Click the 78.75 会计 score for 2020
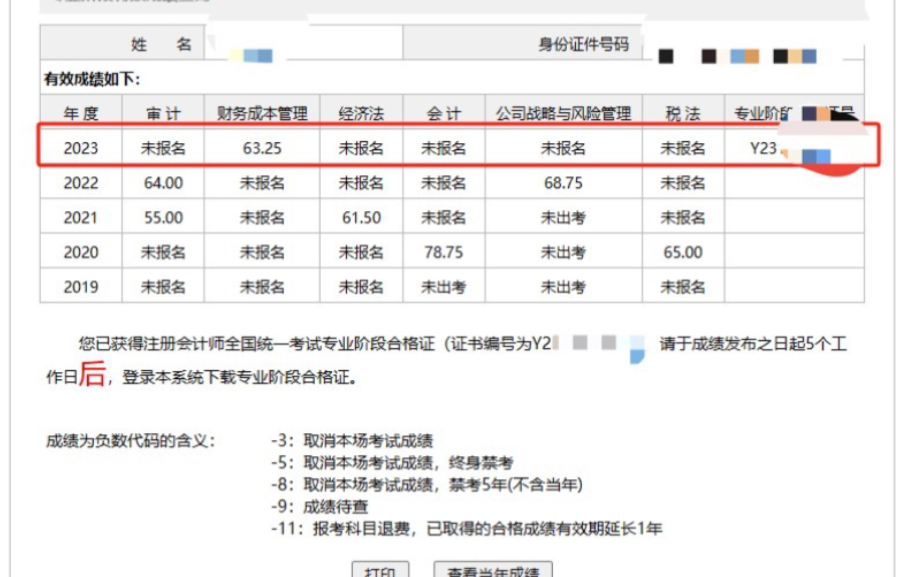Screen dimensions: 924x577 click(x=444, y=252)
